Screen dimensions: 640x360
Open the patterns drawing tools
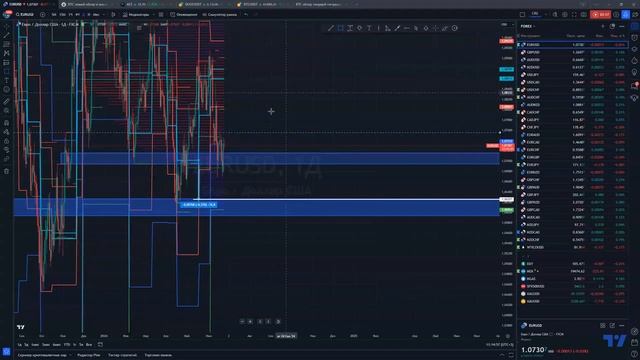[x=7, y=53]
